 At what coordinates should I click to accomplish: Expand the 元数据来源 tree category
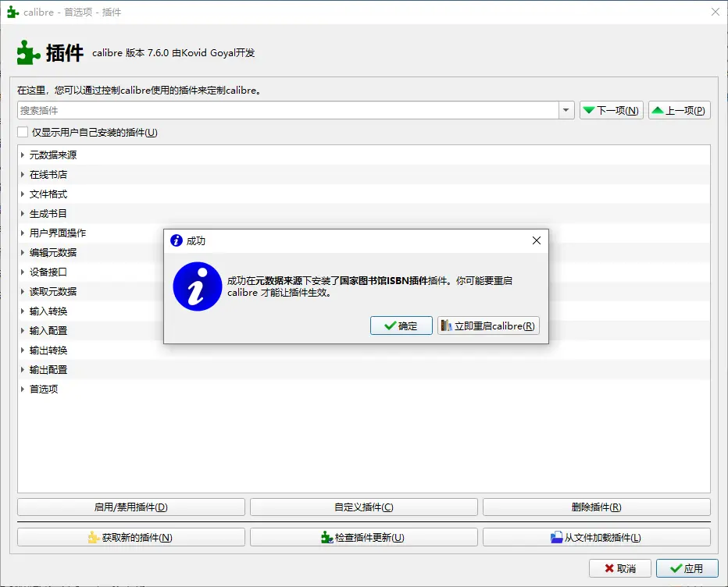[23, 155]
